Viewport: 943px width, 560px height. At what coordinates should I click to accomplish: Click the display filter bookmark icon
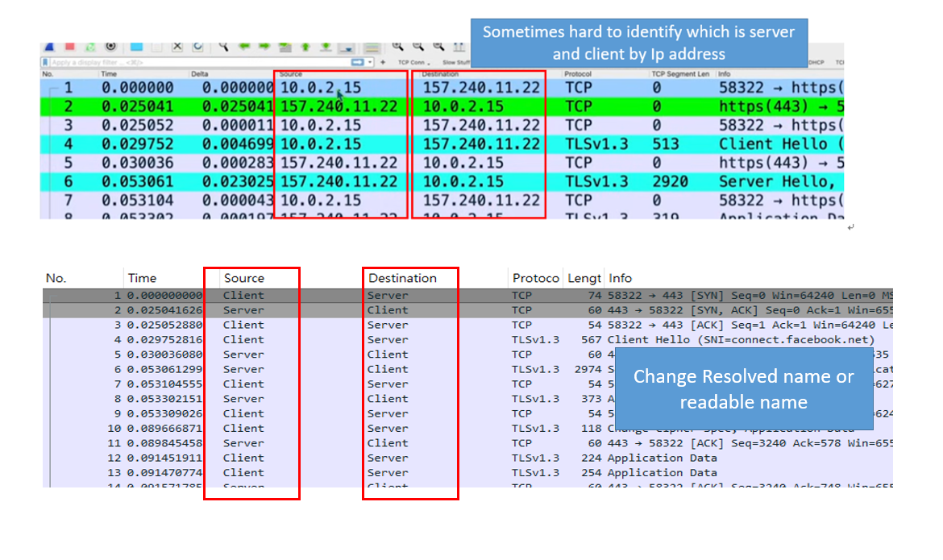point(46,62)
